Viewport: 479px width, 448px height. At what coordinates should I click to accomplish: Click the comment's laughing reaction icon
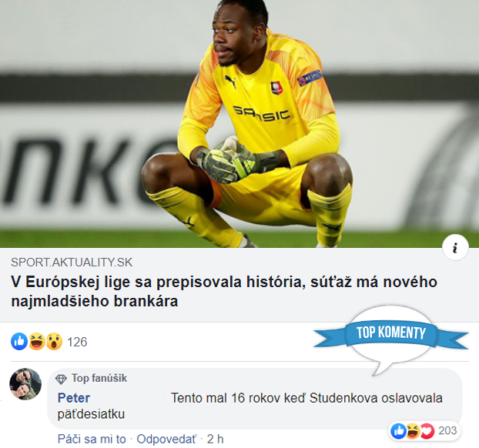click(413, 431)
